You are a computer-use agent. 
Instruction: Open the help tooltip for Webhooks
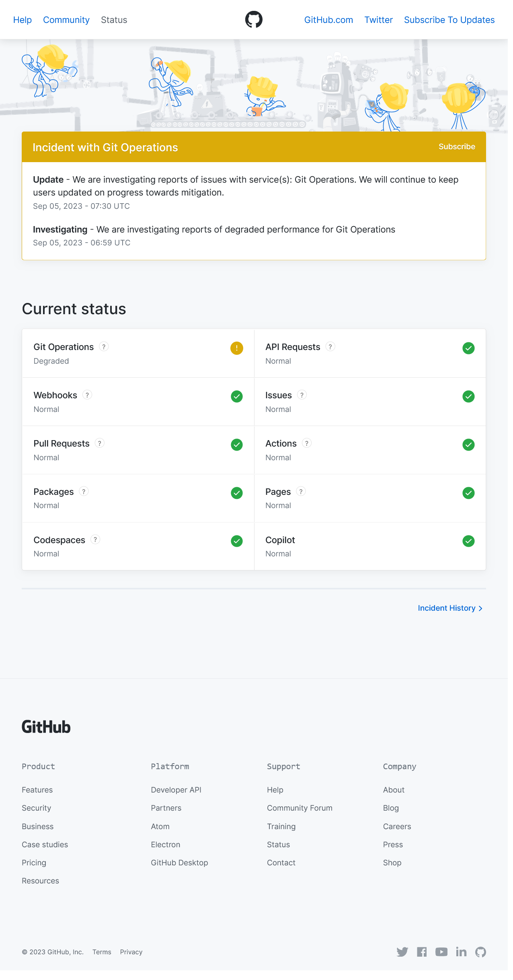pyautogui.click(x=87, y=395)
